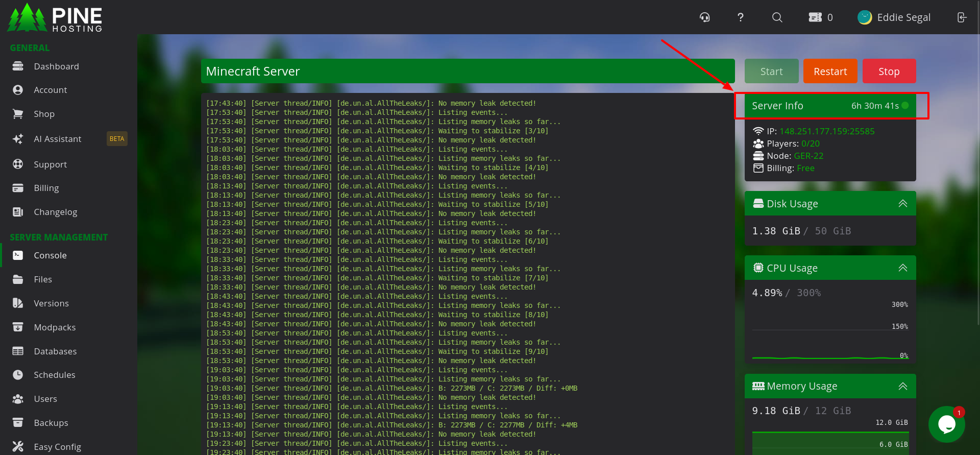Image resolution: width=980 pixels, height=455 pixels.
Task: Click the tickets icon with count 0
Action: pos(821,17)
